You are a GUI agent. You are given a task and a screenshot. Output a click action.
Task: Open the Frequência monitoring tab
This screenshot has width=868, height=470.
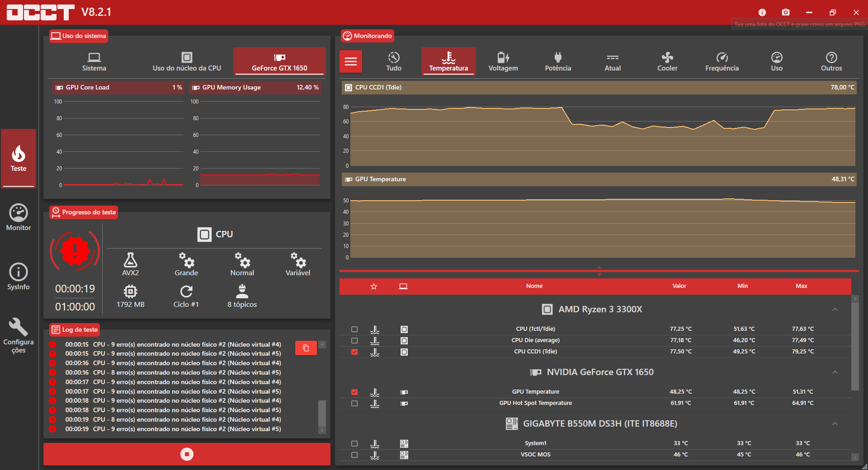point(722,61)
